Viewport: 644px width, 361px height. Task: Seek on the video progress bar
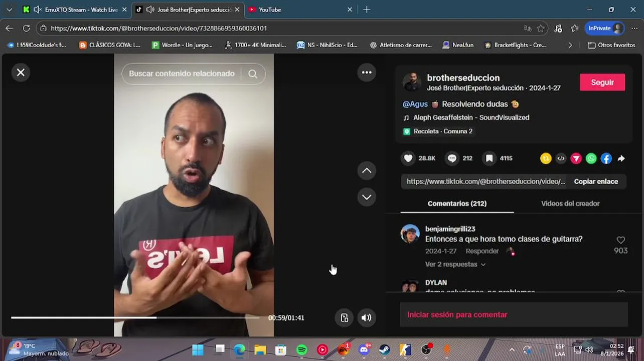[135, 317]
